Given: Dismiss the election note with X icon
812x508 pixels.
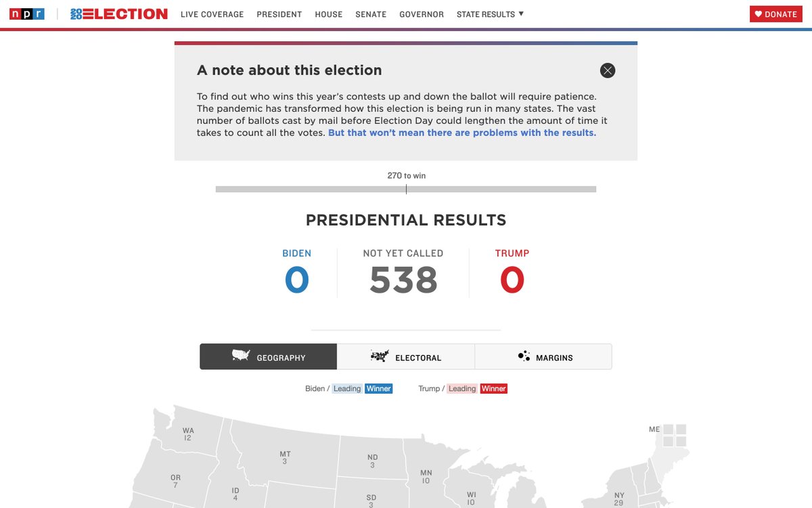Looking at the screenshot, I should [x=608, y=70].
